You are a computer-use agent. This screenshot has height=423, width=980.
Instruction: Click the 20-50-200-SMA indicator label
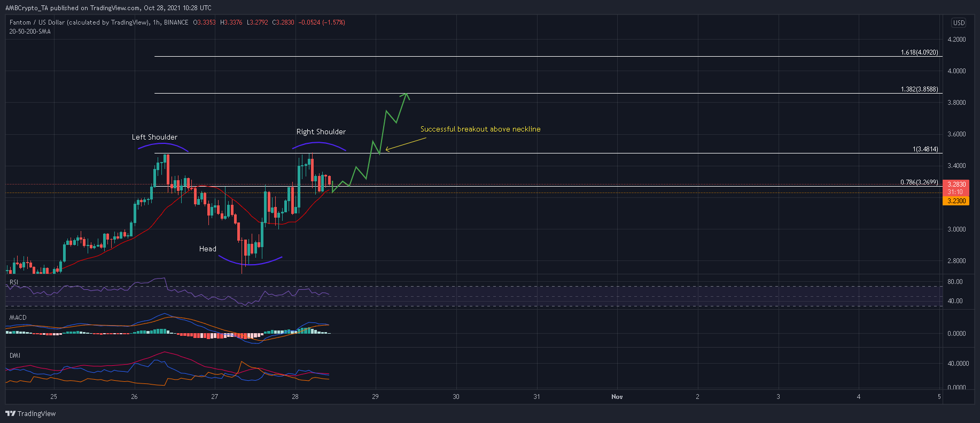tap(30, 32)
